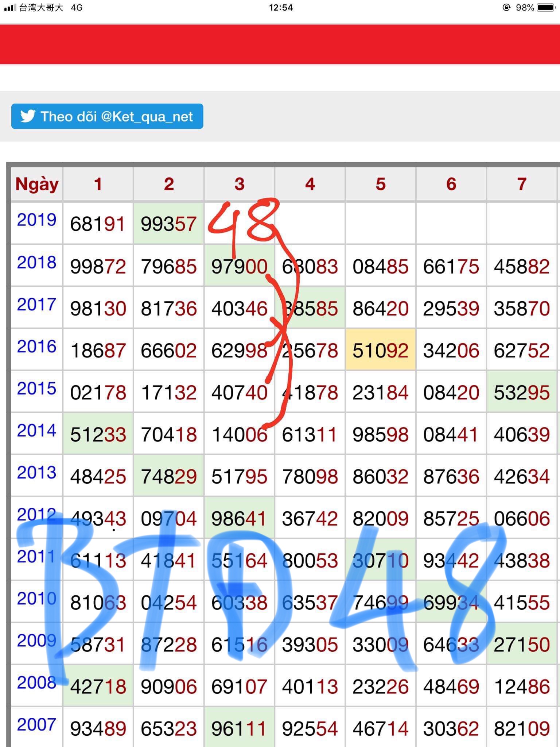The image size is (560, 747).
Task: Select result 12486 in 2008 row
Action: (521, 687)
